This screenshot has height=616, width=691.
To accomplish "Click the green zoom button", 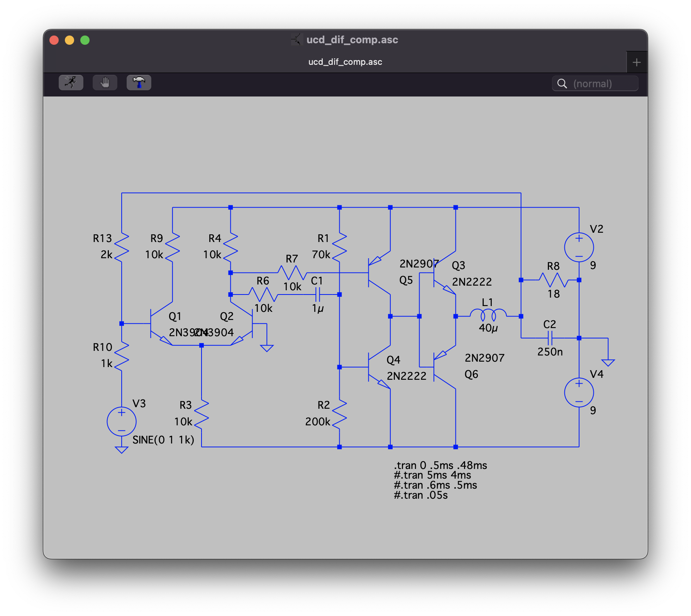I will click(85, 40).
